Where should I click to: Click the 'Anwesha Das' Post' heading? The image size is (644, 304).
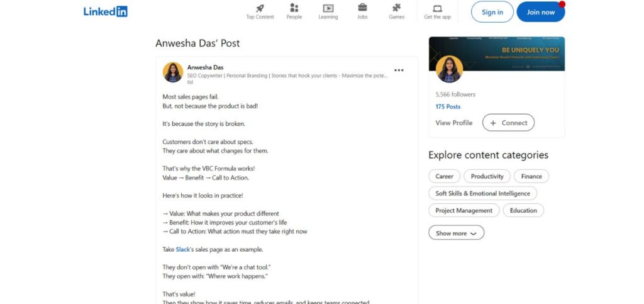(x=197, y=43)
